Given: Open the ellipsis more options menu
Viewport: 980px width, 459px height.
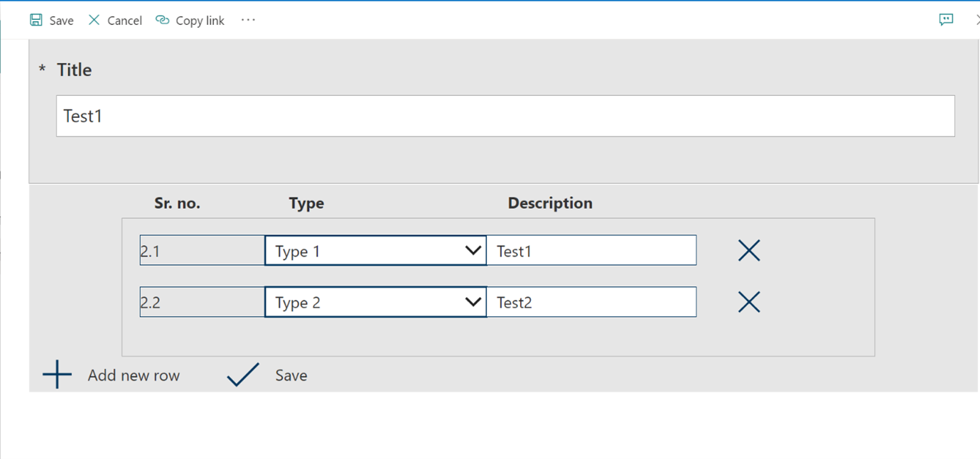Looking at the screenshot, I should point(248,21).
